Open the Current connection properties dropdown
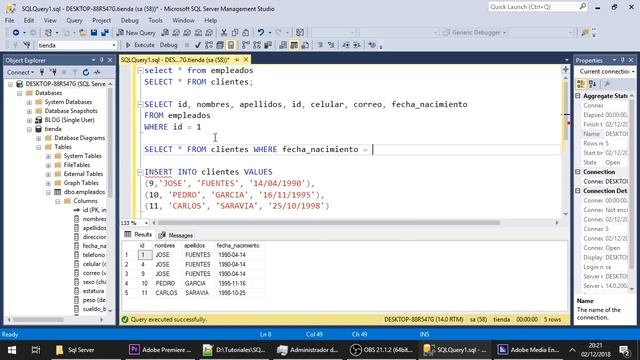Screen dimensions: 640x360 633,71
